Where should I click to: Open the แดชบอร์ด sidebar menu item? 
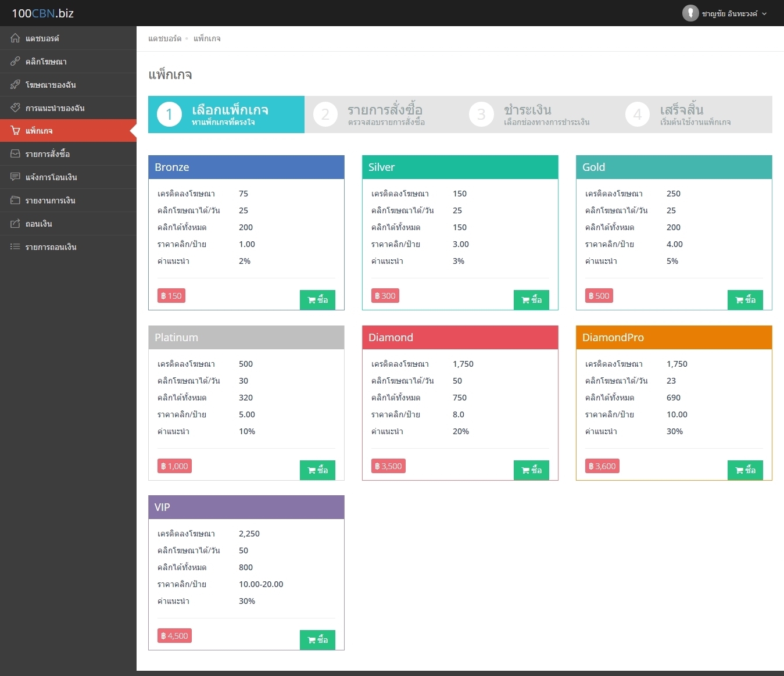[x=68, y=38]
